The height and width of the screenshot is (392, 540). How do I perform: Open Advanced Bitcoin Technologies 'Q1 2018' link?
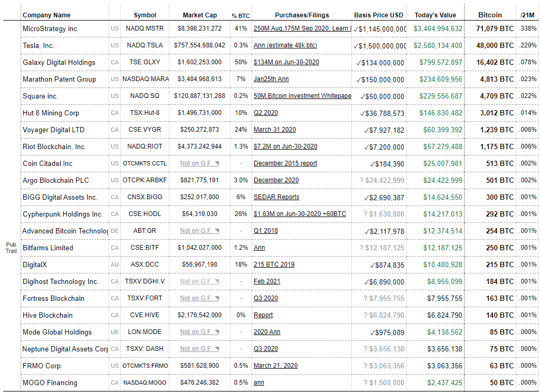click(x=266, y=231)
